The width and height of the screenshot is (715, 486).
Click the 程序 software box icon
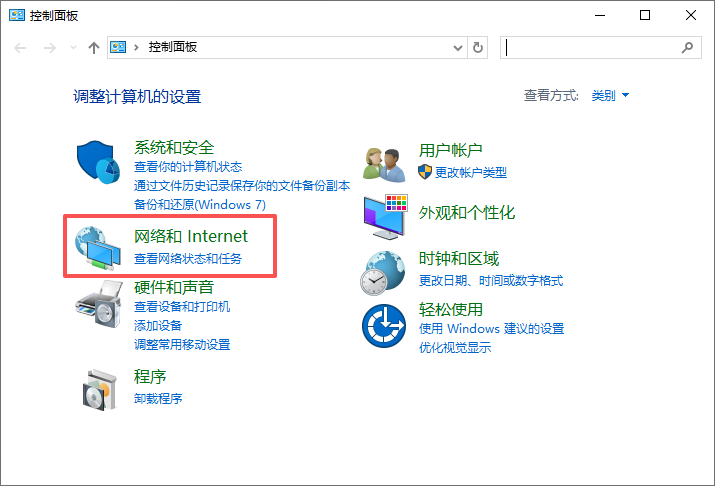[100, 390]
